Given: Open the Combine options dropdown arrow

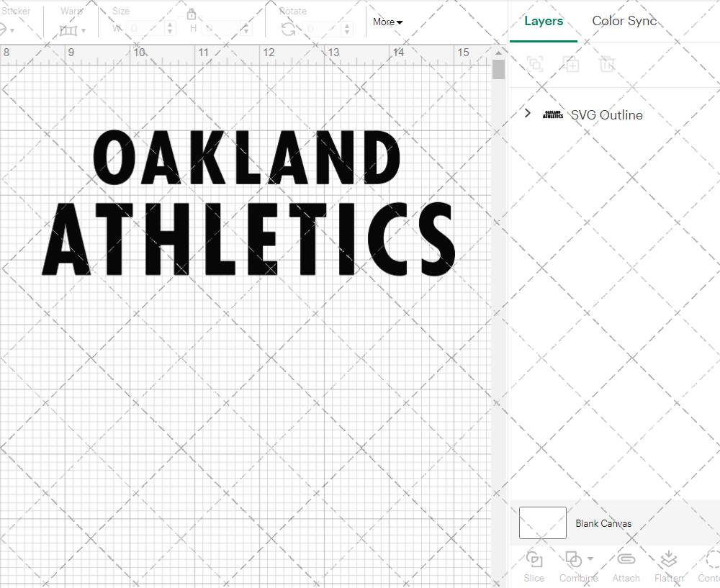Looking at the screenshot, I should click(x=590, y=558).
